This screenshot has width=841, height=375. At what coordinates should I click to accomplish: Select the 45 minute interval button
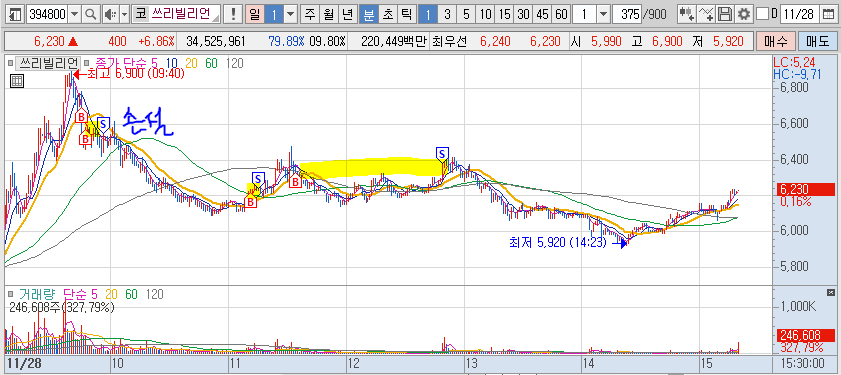coord(542,14)
